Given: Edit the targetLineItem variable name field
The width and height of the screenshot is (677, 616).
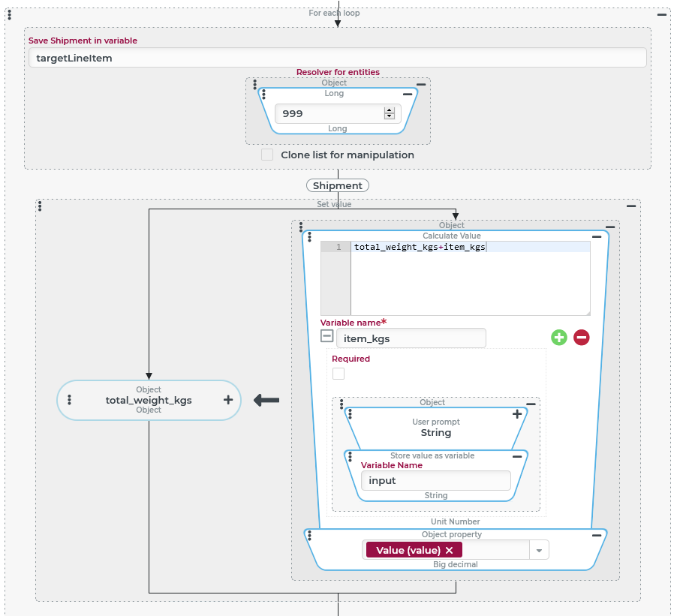Looking at the screenshot, I should [338, 58].
